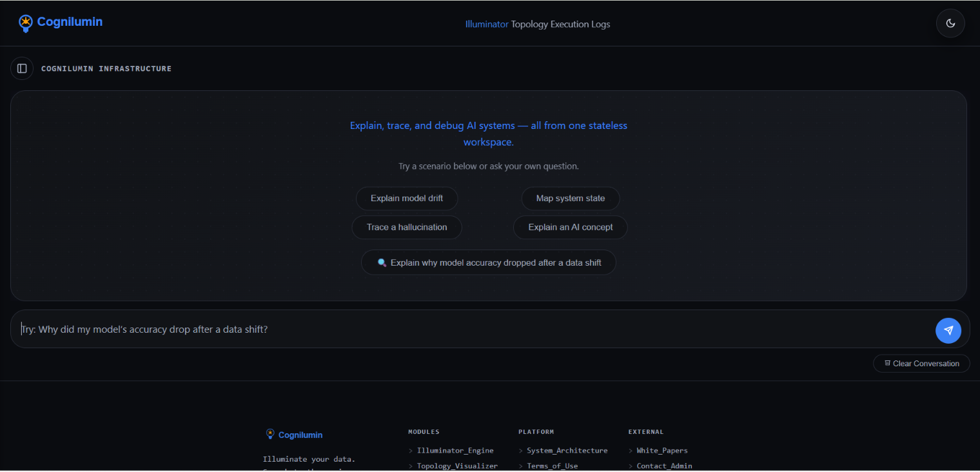This screenshot has width=980, height=472.
Task: Open the Terms_of_Use footer link
Action: click(552, 466)
